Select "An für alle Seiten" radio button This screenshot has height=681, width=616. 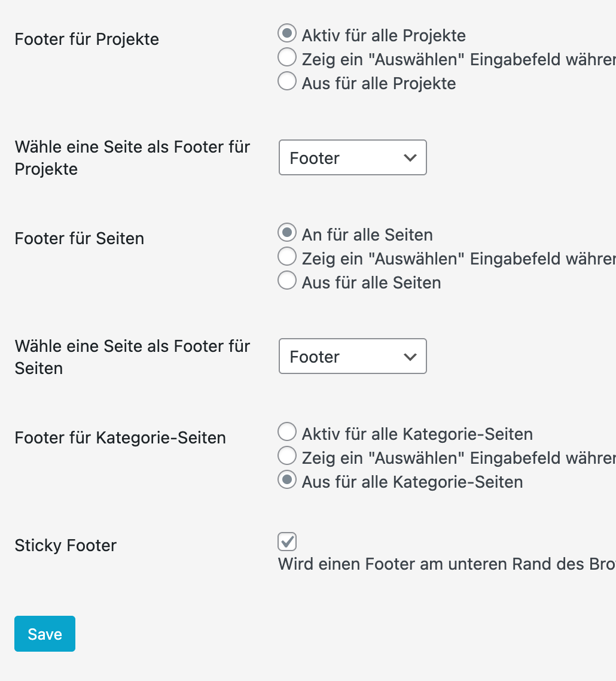coord(287,232)
